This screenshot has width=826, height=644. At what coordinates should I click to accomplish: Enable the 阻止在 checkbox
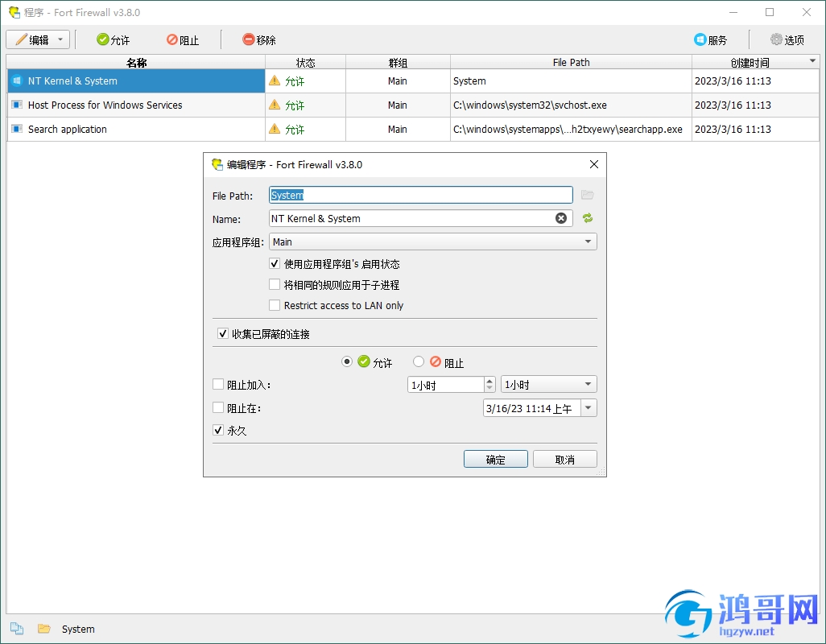pos(218,407)
